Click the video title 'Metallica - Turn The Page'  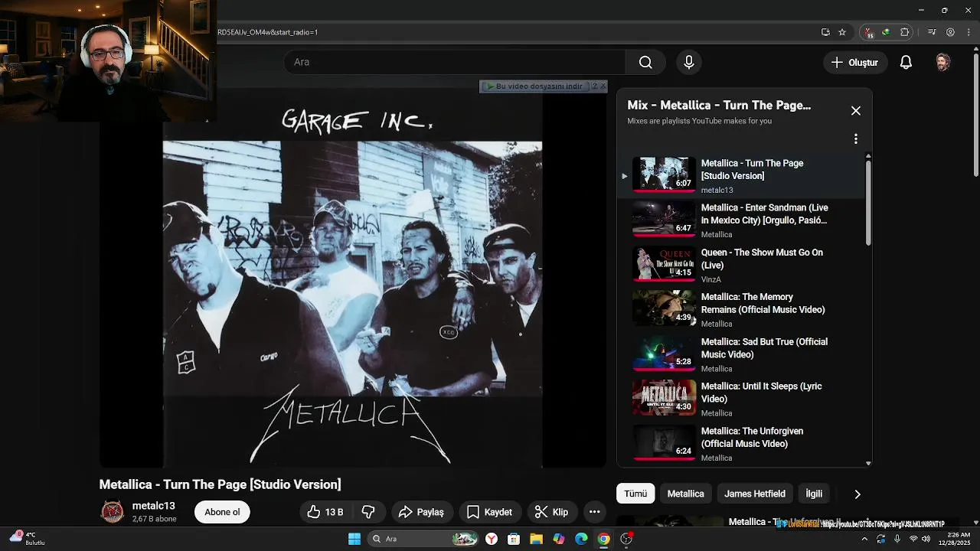point(220,484)
